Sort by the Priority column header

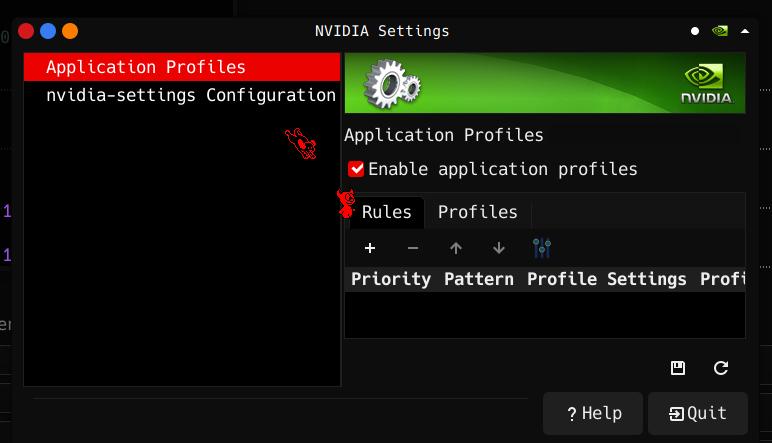391,279
